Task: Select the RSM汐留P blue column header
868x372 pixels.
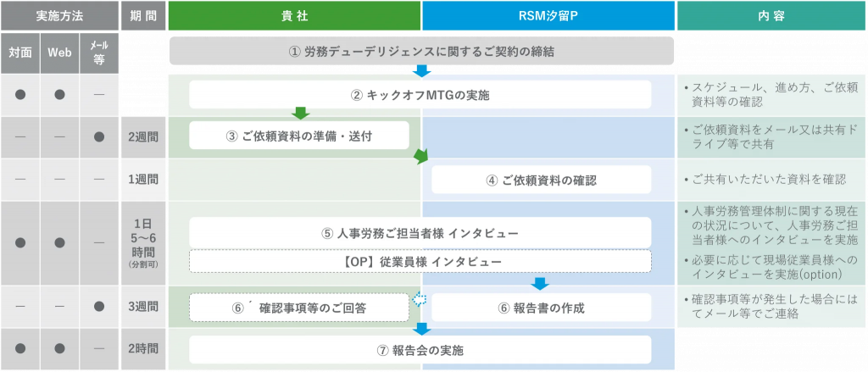Action: pyautogui.click(x=548, y=16)
